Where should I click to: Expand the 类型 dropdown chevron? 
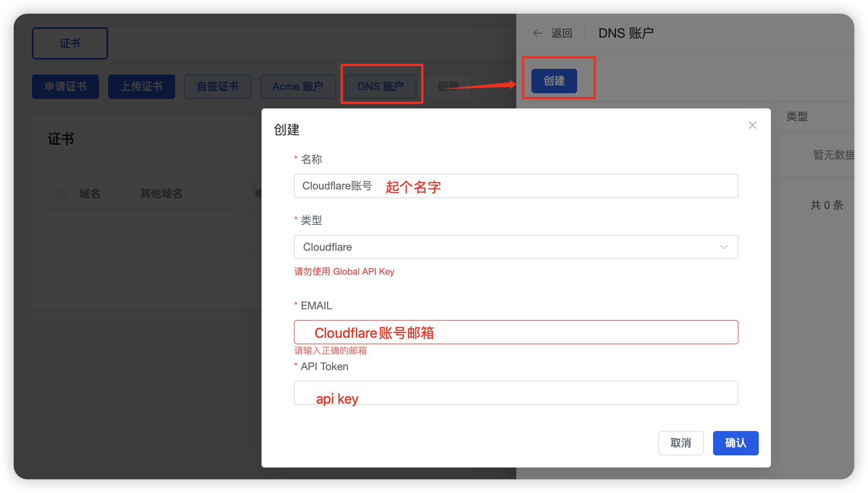pyautogui.click(x=724, y=247)
